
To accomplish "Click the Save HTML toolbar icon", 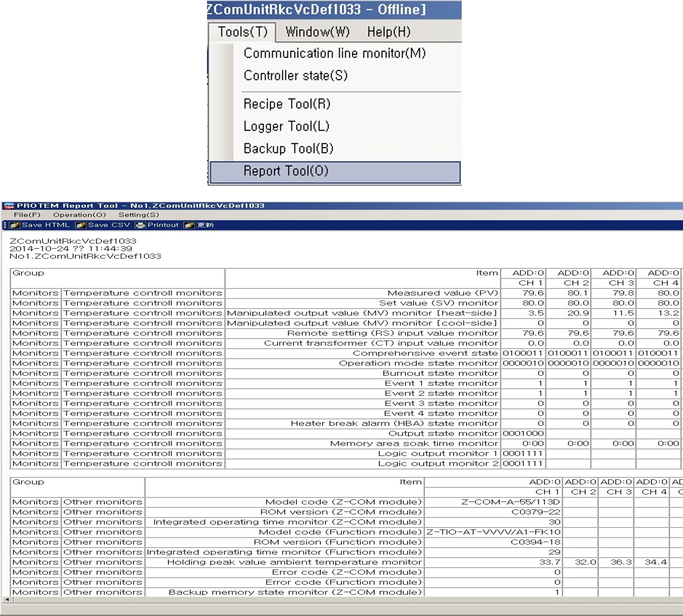I will pos(14,225).
